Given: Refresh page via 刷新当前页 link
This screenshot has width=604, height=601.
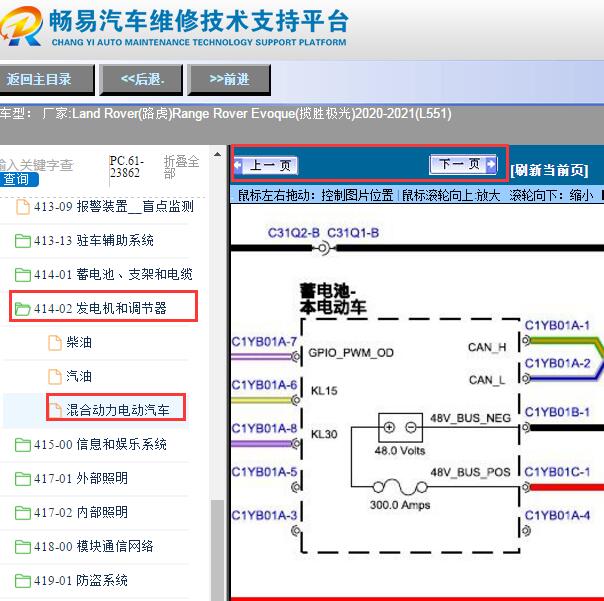Looking at the screenshot, I should [x=549, y=170].
